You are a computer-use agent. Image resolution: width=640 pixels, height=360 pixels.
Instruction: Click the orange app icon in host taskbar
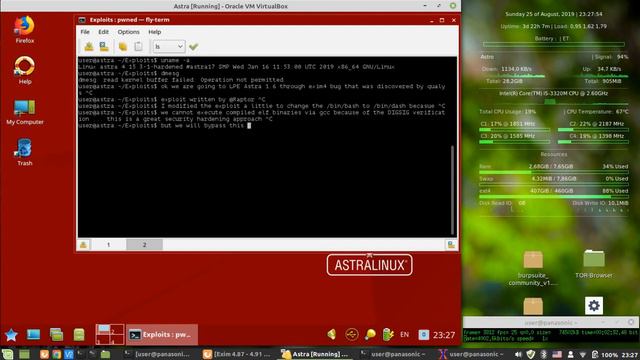click(44, 354)
